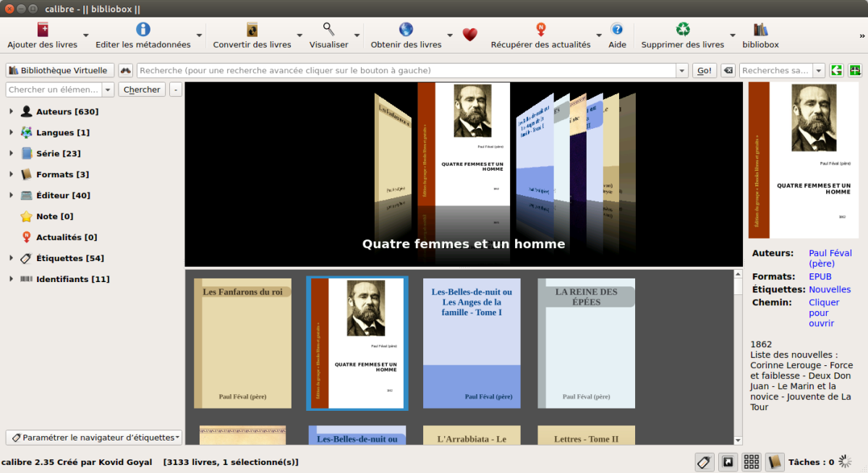
Task: Click the binoculars advanced search icon
Action: pos(126,70)
